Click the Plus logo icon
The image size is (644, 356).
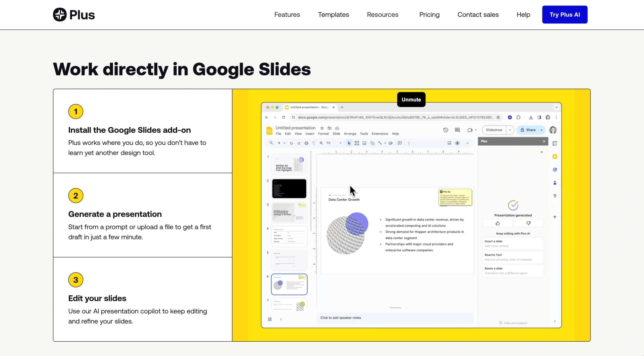click(x=60, y=15)
